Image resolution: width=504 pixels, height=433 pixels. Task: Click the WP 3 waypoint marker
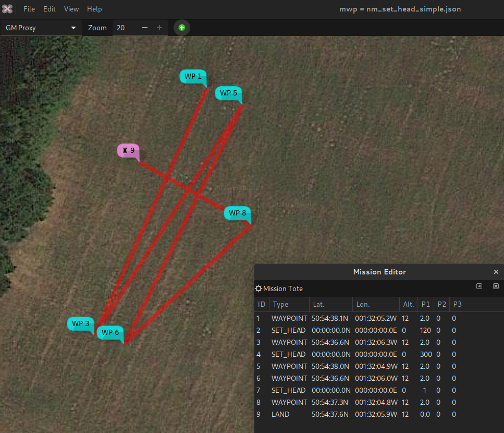pyautogui.click(x=80, y=323)
